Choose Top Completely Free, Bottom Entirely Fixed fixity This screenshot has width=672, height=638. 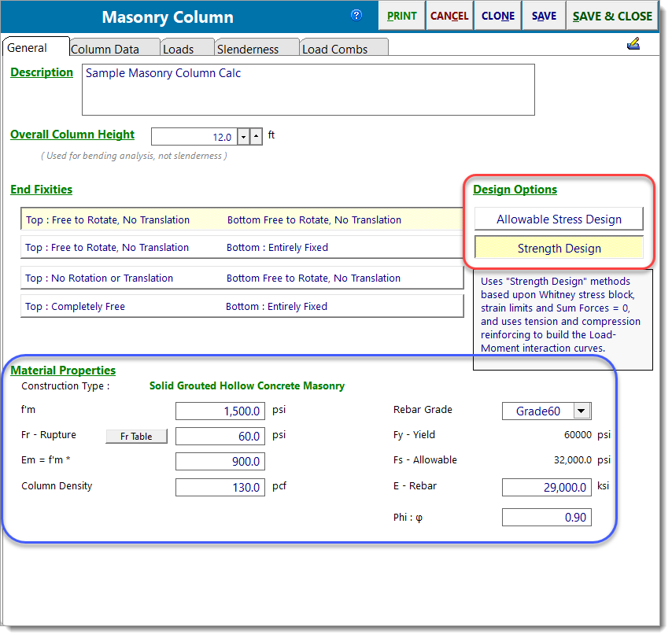coord(242,306)
